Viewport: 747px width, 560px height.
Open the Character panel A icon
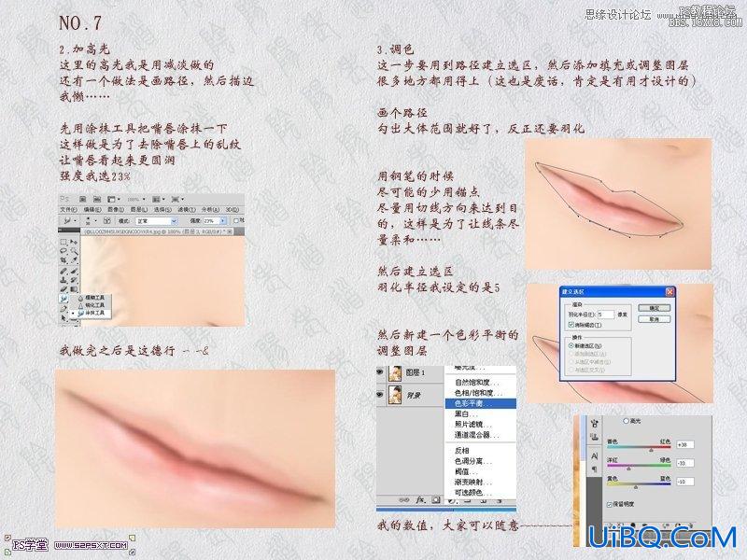594,456
